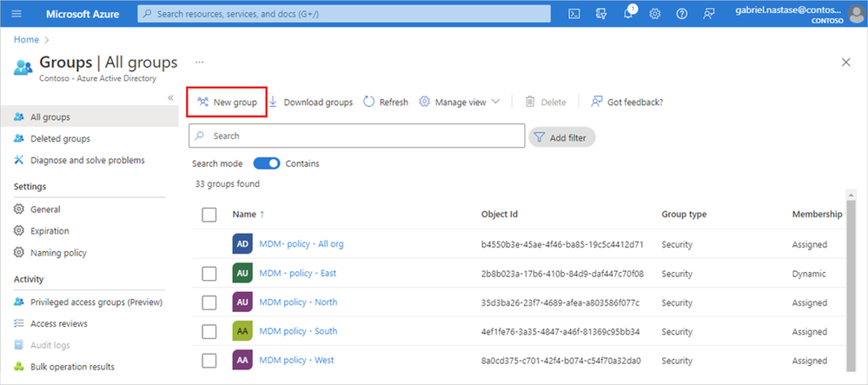The width and height of the screenshot is (868, 385).
Task: Click New group button
Action: (x=227, y=102)
